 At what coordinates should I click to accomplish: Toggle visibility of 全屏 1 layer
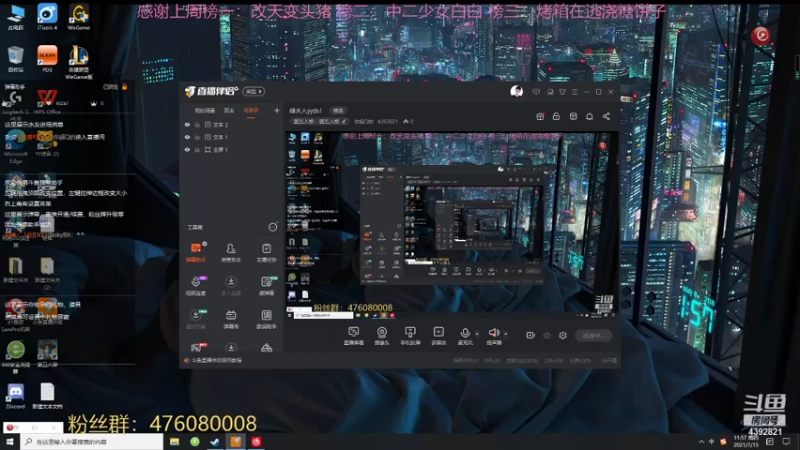(187, 149)
